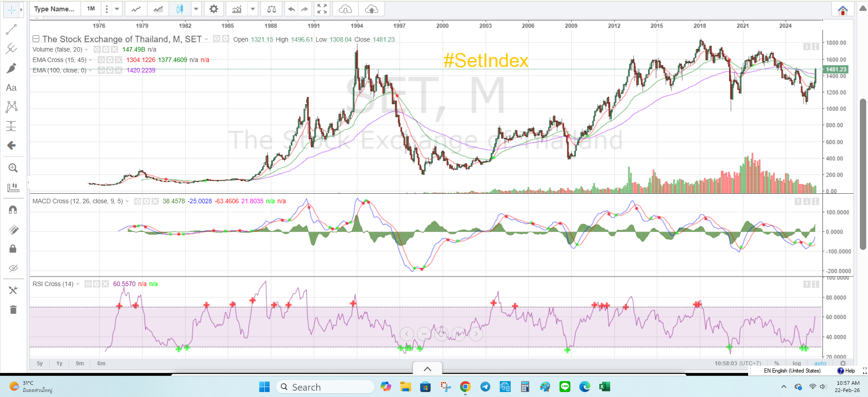Click the cloud download load-chart icon
Viewport: 868px width, 397px height.
click(345, 9)
